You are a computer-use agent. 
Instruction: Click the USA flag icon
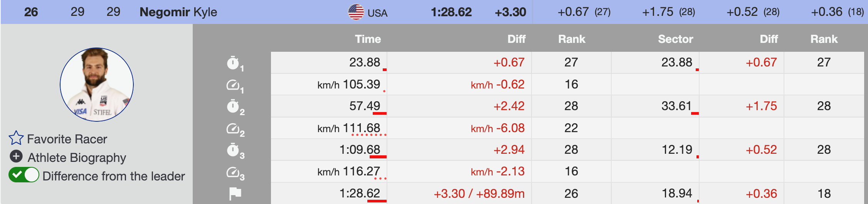click(x=356, y=12)
